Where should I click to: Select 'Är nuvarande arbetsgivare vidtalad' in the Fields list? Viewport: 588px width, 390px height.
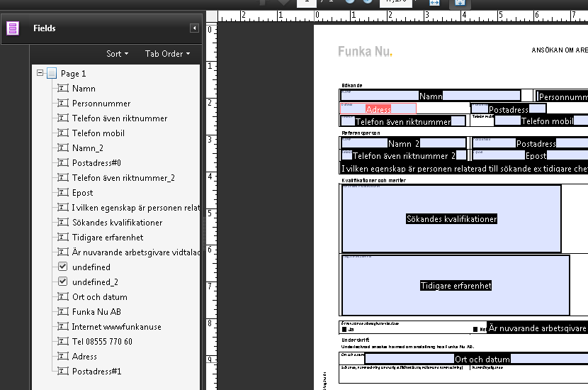point(136,252)
